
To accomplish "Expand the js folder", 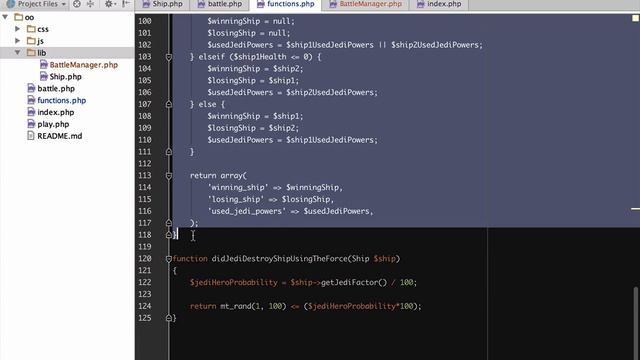I will pos(18,41).
